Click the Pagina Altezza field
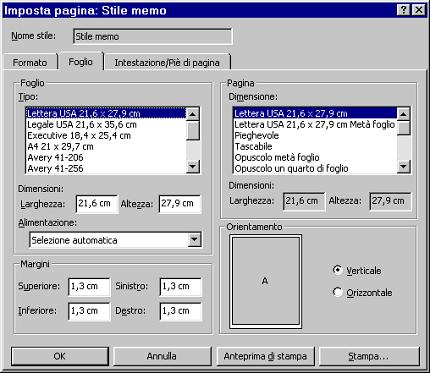Viewport: 430px width, 373px height. pos(390,201)
